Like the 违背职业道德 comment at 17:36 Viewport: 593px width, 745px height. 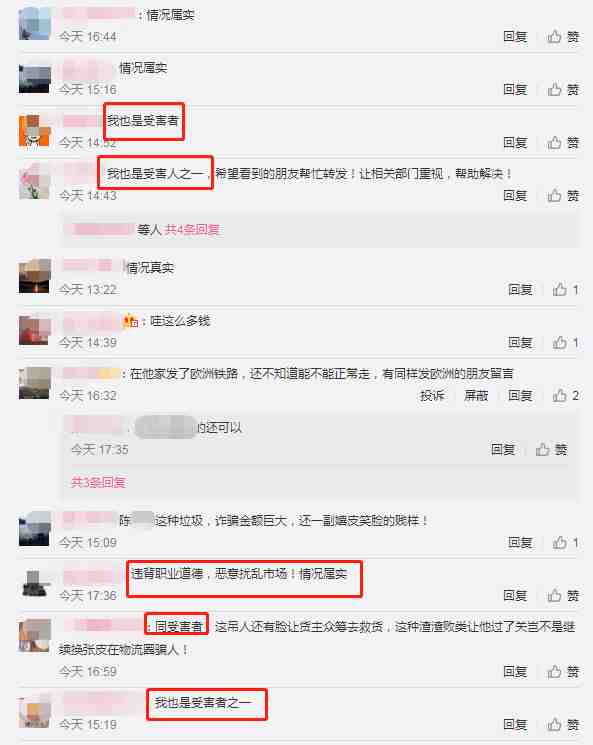point(564,595)
